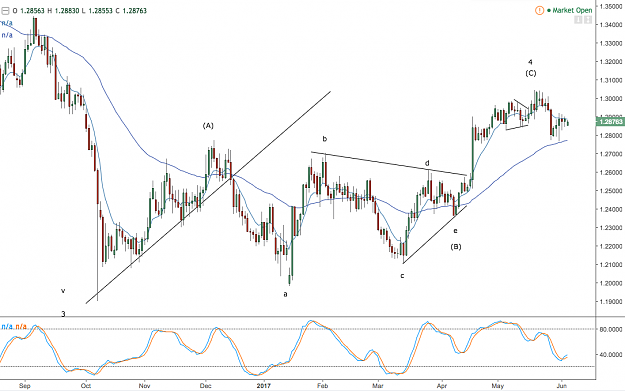Click the May label on time axis
The image size is (625, 391).
(497, 386)
